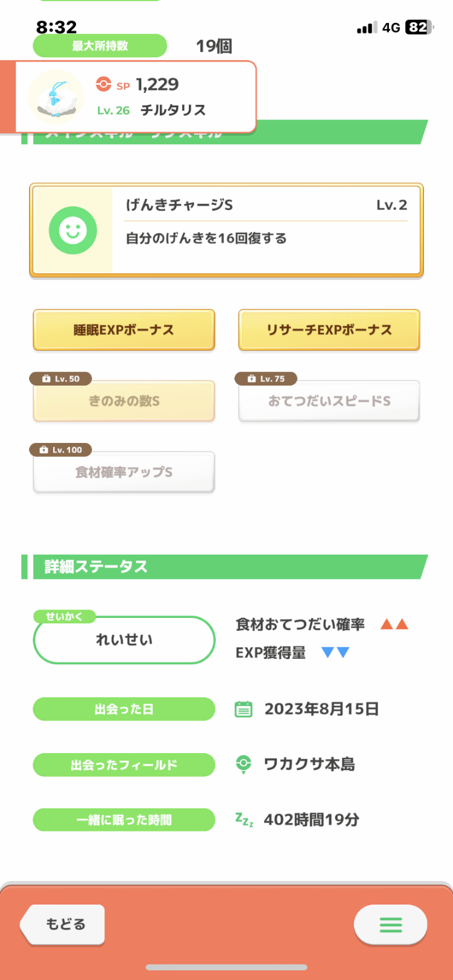
Task: Open the green hamburger menu button
Action: coord(390,924)
